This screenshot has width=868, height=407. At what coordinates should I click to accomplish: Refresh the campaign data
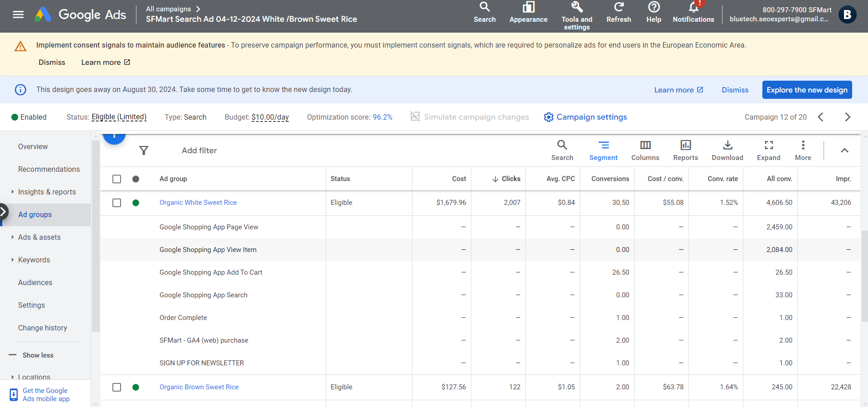point(619,13)
